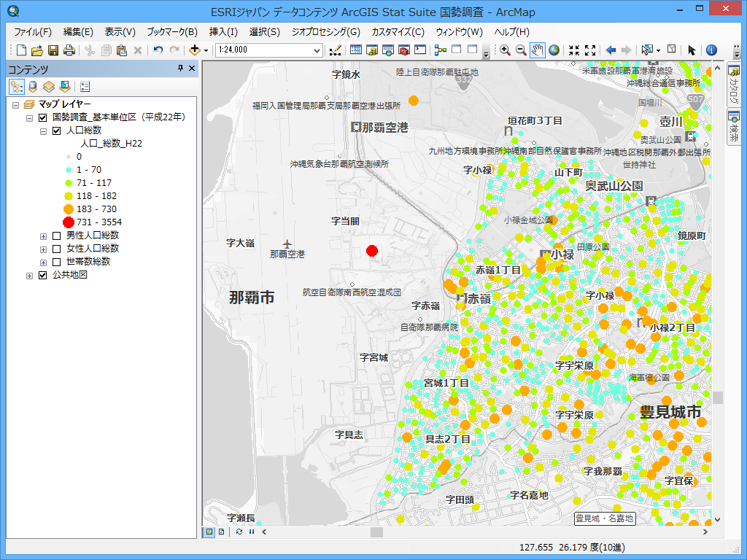Open the Add Data dropdown arrow
This screenshot has height=560, width=747.
[206, 50]
